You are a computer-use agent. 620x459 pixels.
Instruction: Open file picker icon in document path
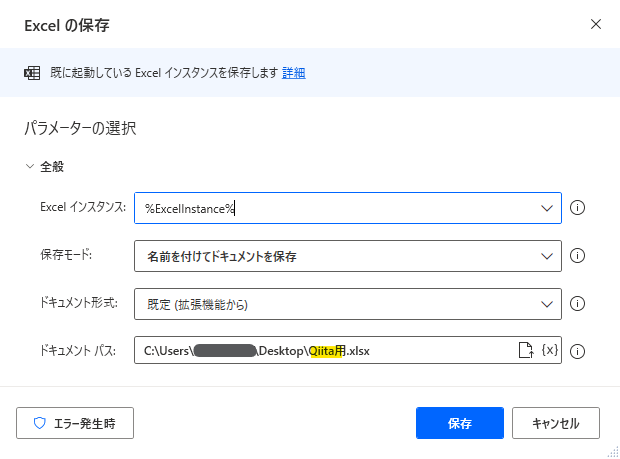pyautogui.click(x=526, y=350)
